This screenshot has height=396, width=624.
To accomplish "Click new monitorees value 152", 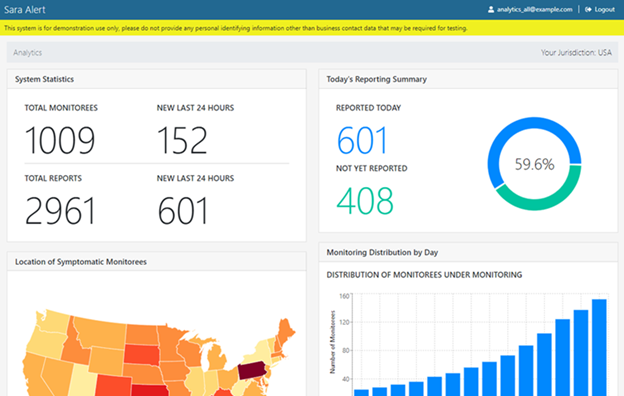I will 182,140.
